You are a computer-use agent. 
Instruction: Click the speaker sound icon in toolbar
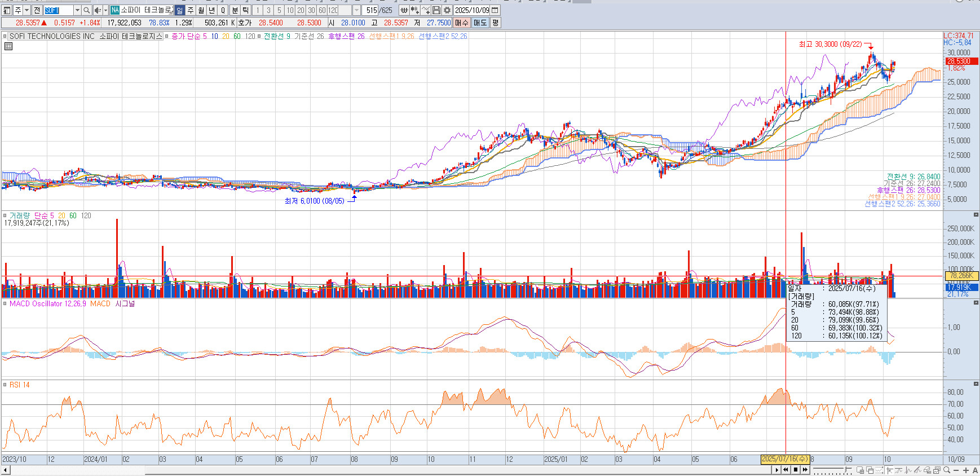pyautogui.click(x=98, y=10)
